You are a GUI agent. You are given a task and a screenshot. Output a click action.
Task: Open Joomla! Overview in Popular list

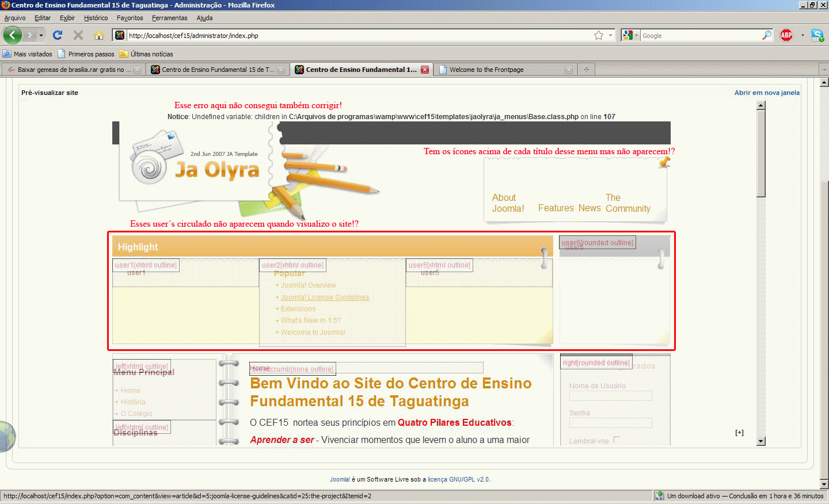(x=309, y=285)
